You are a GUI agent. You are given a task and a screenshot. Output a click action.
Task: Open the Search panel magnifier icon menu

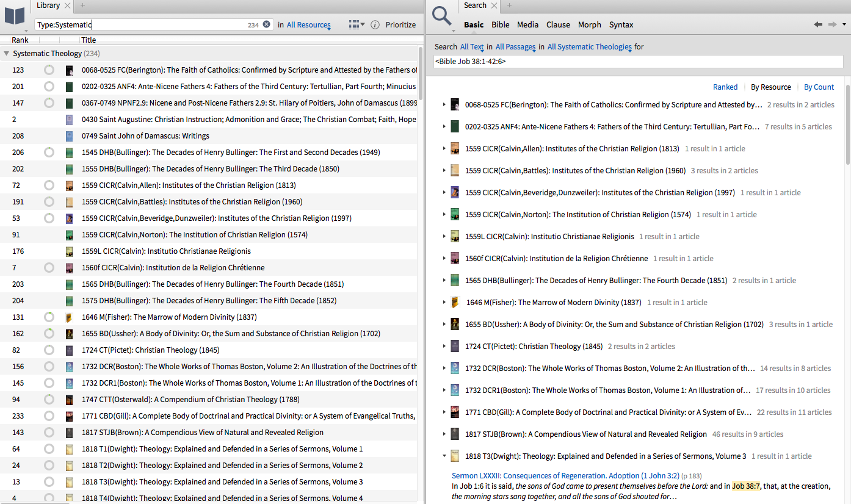[x=442, y=17]
